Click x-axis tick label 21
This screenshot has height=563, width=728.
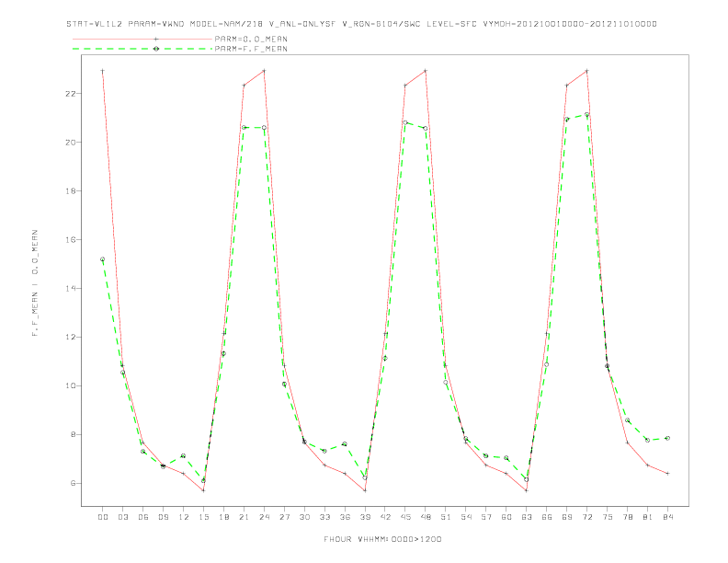point(244,517)
